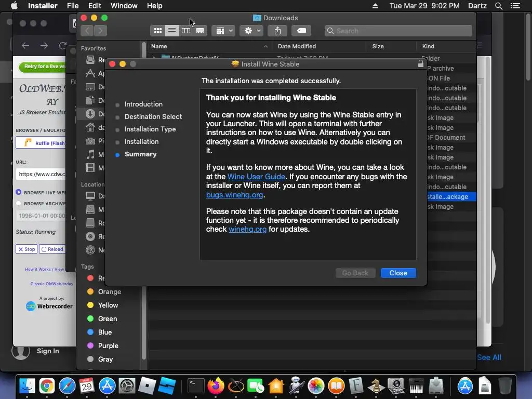Click the Finder share button
Viewport: 532px width, 399px height.
click(277, 31)
